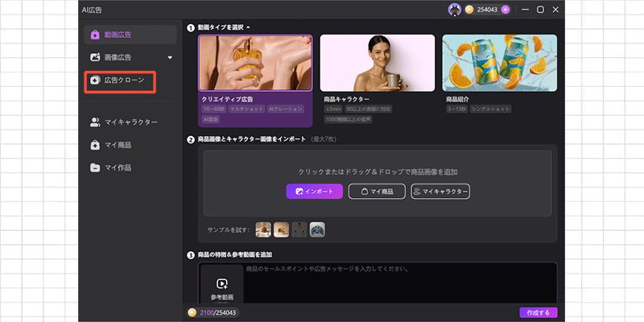The width and height of the screenshot is (644, 322).
Task: Click the AIナレーション tag
Action: click(285, 109)
